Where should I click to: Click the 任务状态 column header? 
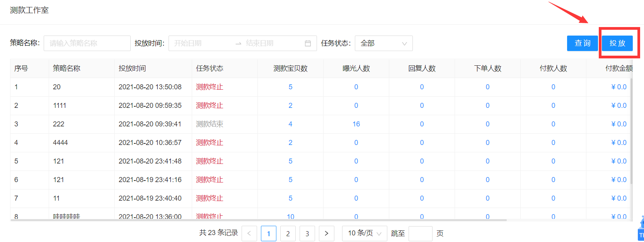pos(210,68)
